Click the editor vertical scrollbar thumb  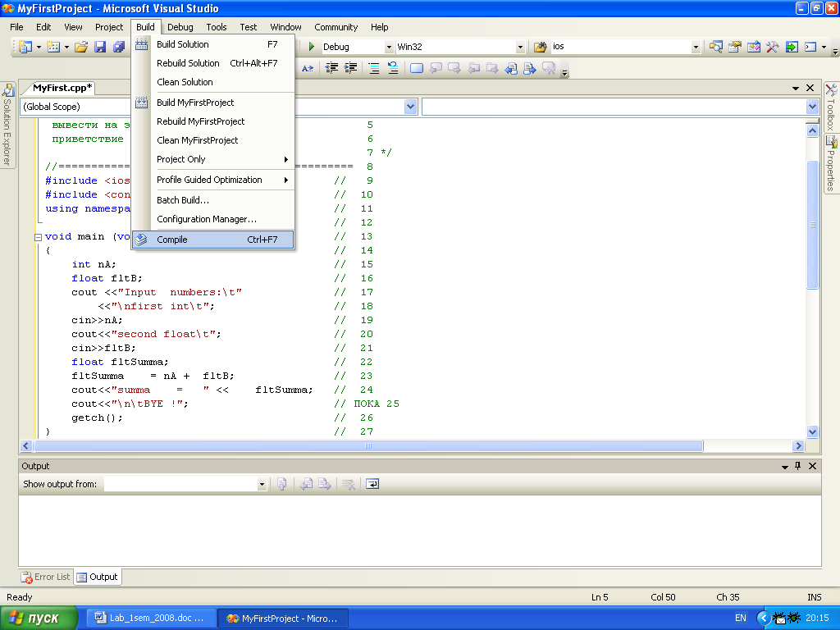(x=812, y=225)
